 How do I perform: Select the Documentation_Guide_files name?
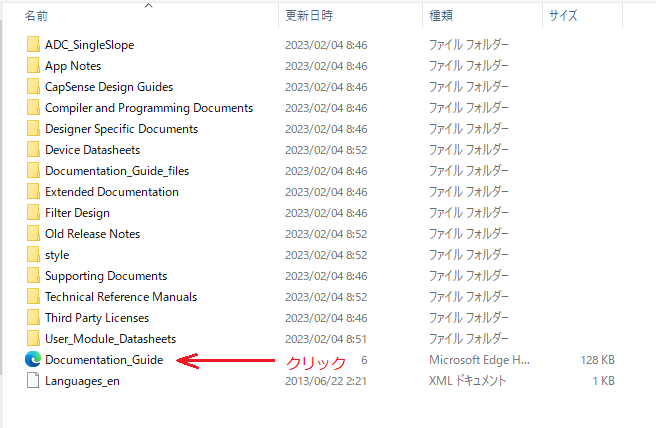(117, 171)
